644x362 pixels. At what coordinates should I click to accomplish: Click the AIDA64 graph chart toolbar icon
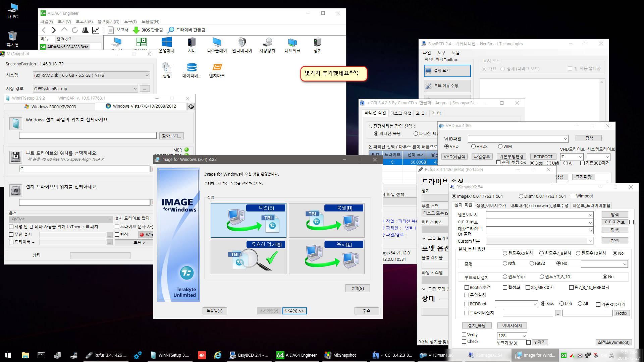point(96,30)
